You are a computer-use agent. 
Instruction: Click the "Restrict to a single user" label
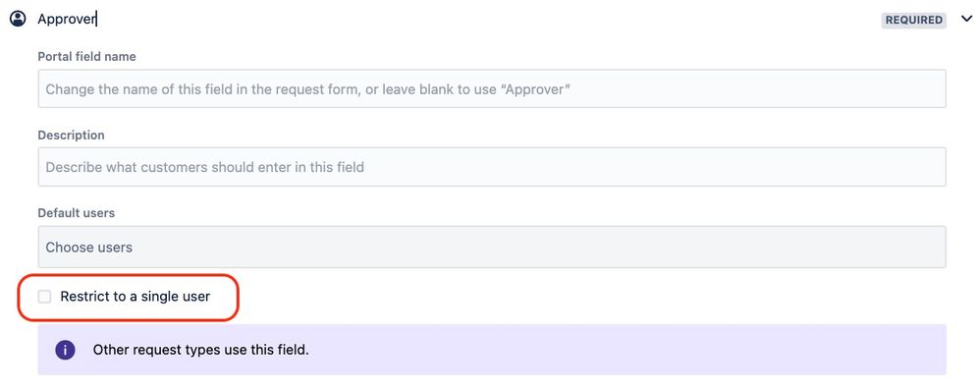(135, 297)
